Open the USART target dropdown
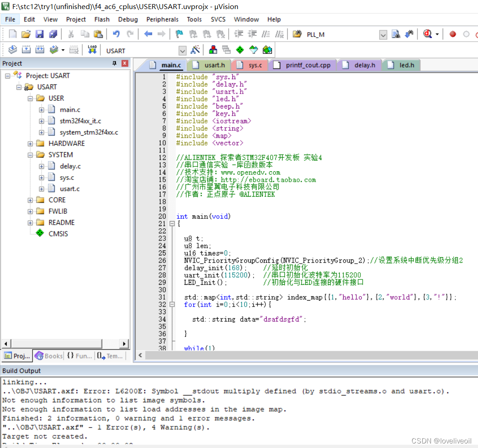478x448 pixels. (182, 51)
